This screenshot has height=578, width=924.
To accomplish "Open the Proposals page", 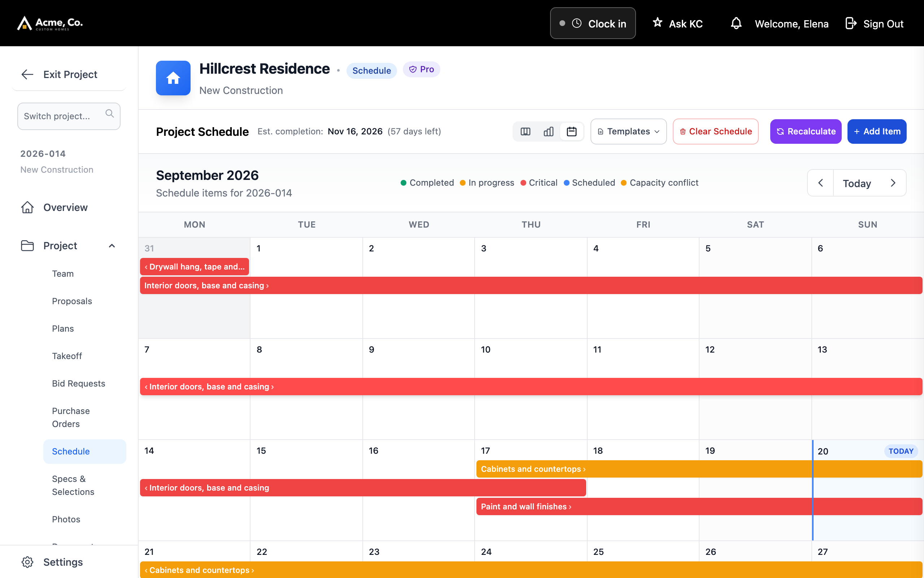I will tap(72, 301).
